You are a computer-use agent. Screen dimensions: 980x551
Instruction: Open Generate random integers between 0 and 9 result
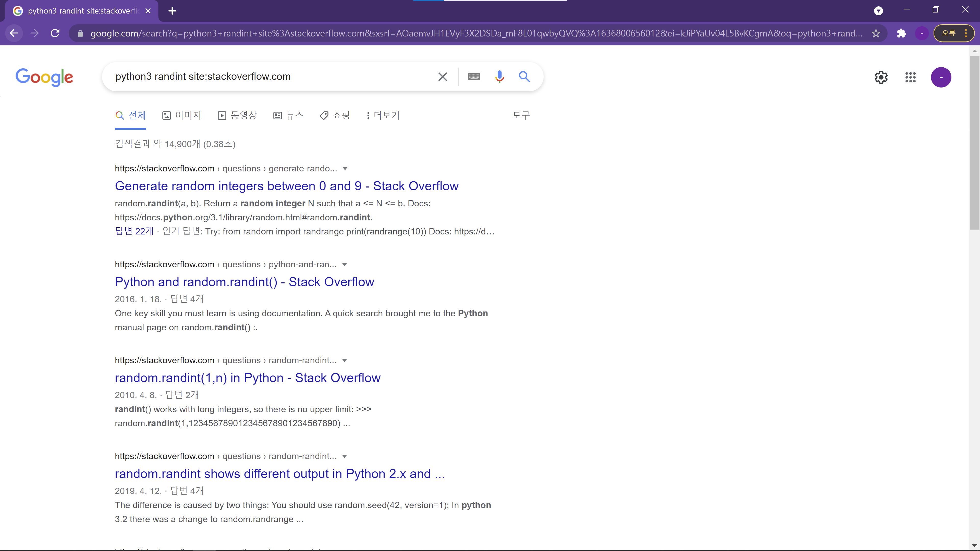[286, 186]
